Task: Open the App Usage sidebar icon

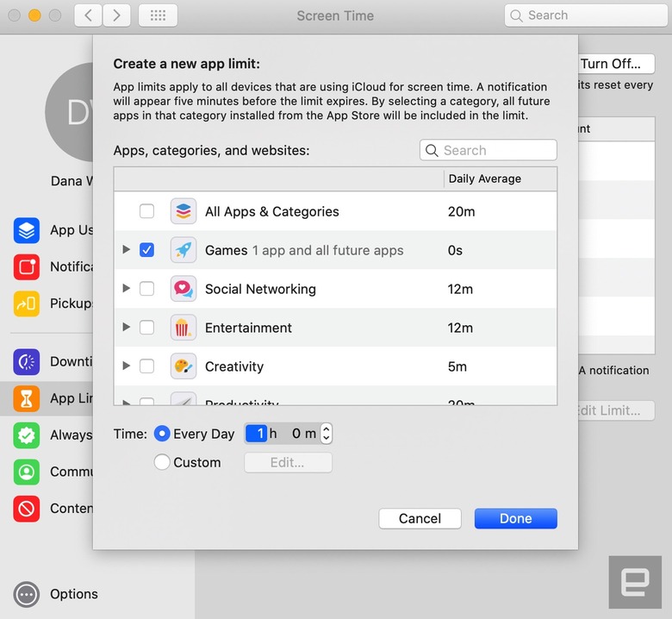Action: (27, 230)
